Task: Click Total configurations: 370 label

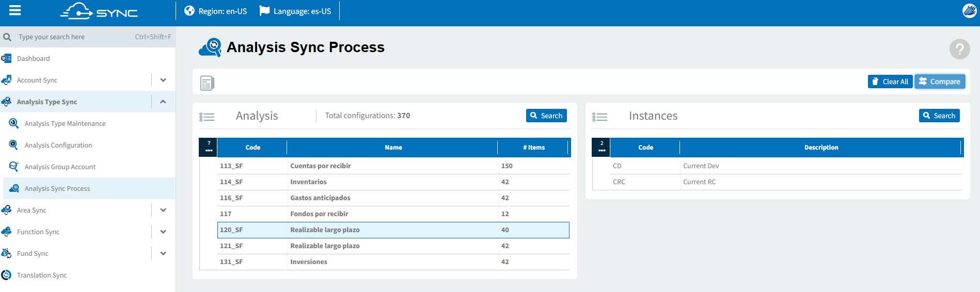Action: pyautogui.click(x=368, y=116)
